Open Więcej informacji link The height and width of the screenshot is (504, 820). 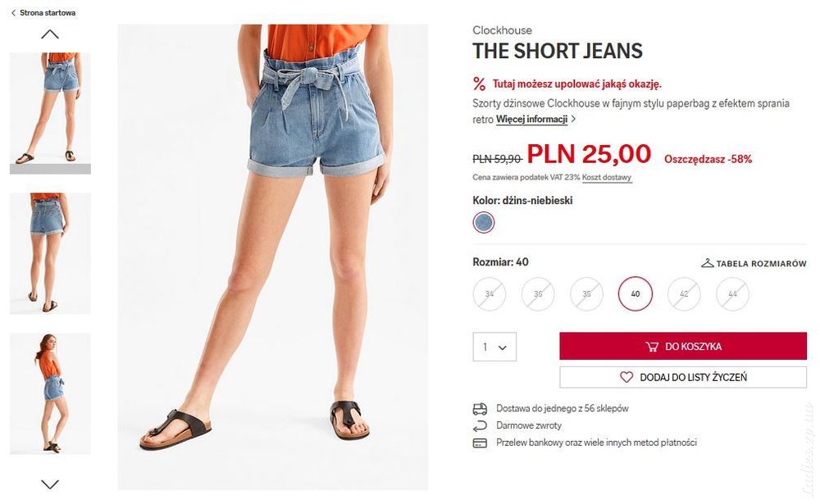[x=531, y=119]
